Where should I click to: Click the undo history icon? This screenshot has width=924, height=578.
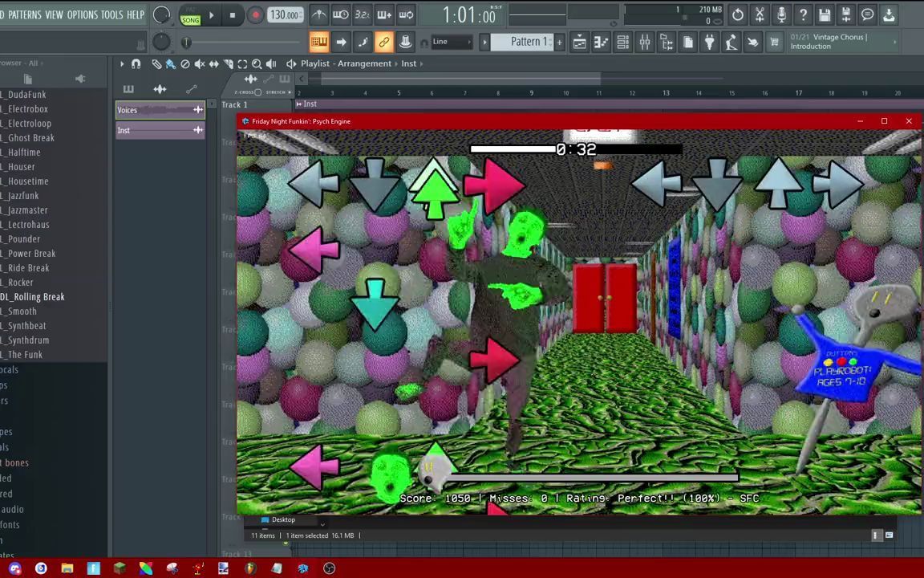click(x=738, y=14)
